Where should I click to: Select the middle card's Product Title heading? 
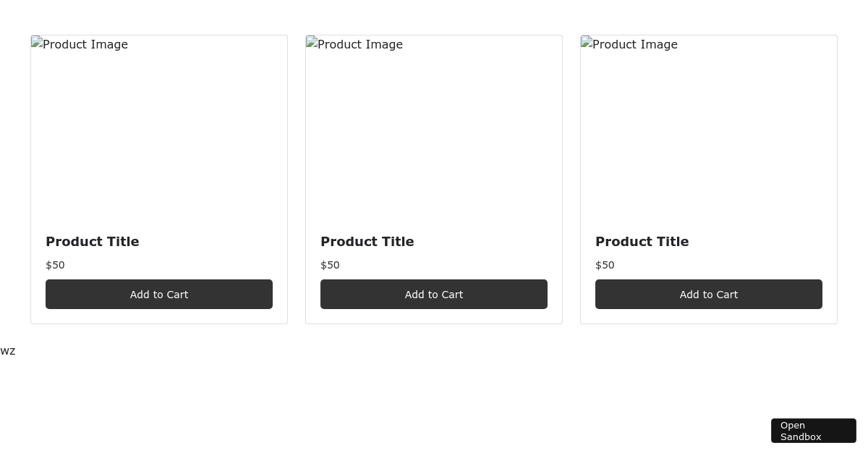pos(367,242)
